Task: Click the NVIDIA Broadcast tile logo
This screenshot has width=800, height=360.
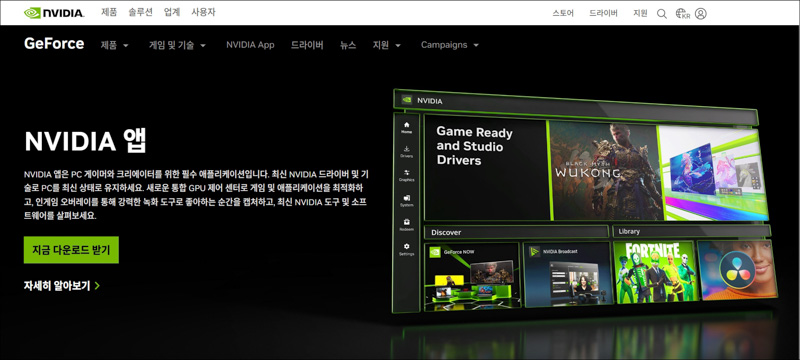Action: tap(534, 251)
